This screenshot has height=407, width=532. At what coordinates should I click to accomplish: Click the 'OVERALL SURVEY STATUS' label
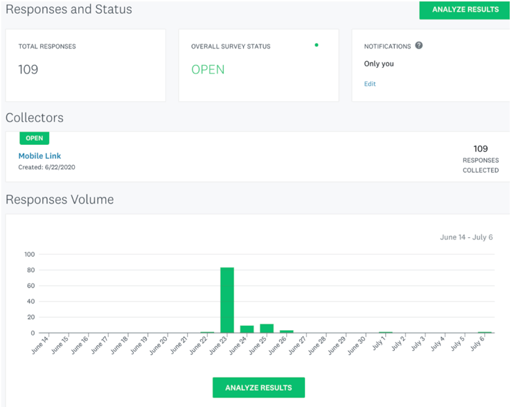pos(231,46)
